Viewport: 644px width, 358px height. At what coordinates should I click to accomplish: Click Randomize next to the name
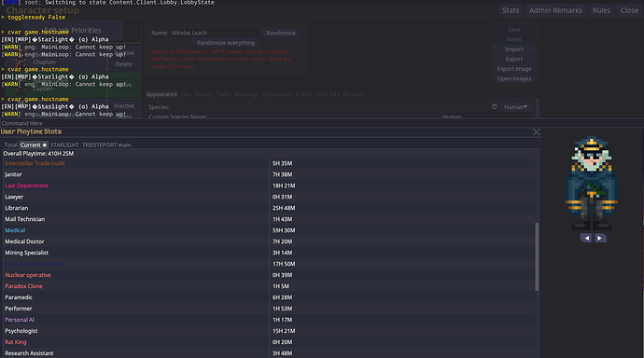pos(281,33)
